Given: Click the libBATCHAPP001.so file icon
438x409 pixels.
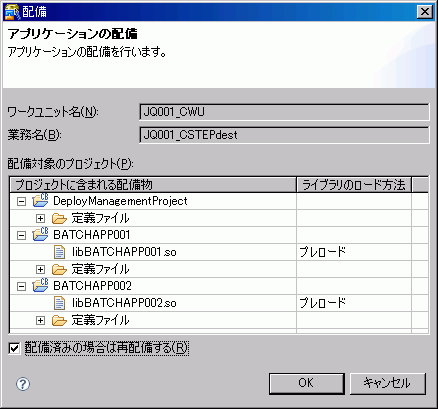Looking at the screenshot, I should [59, 252].
